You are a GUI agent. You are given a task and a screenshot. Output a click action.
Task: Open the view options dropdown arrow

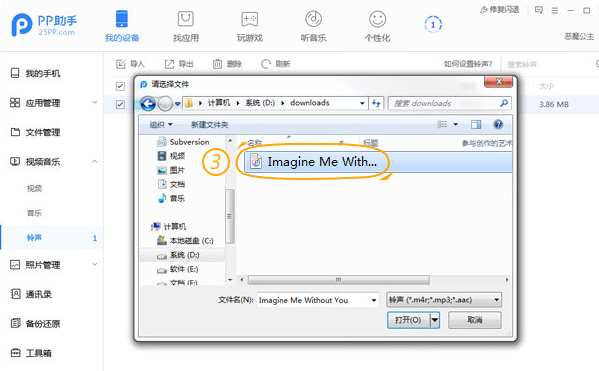click(x=455, y=125)
